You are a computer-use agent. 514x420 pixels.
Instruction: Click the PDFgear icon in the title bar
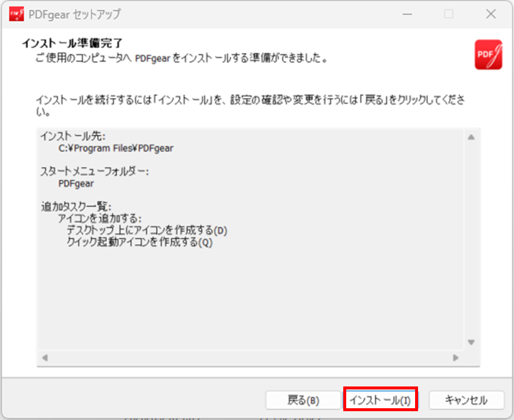16,14
